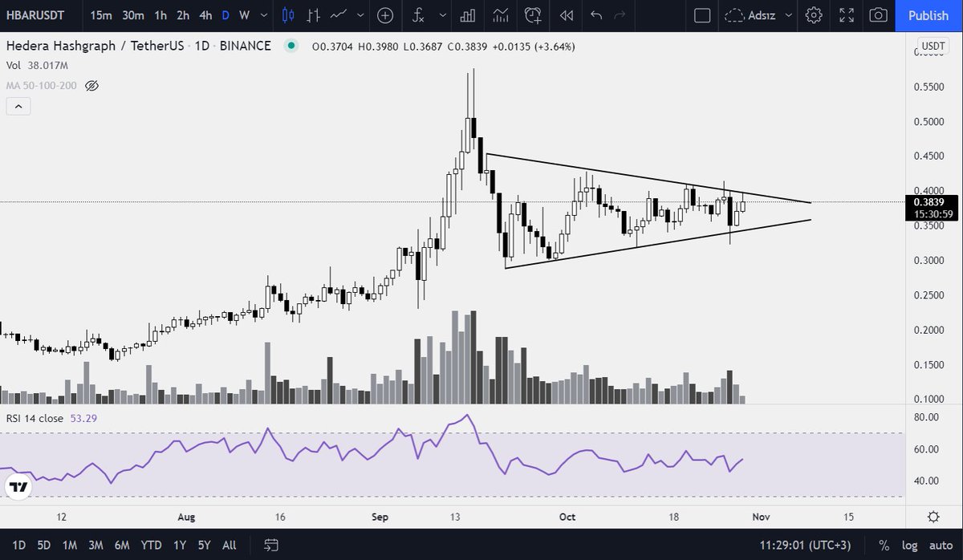Set date range to All
Viewport: 963px width, 560px height.
pos(230,546)
